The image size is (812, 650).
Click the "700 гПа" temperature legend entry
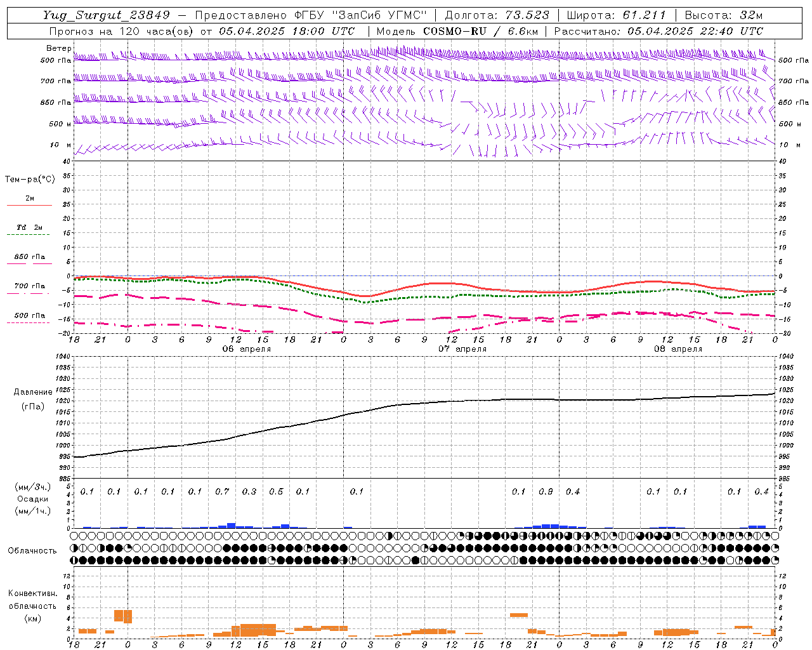pos(30,286)
